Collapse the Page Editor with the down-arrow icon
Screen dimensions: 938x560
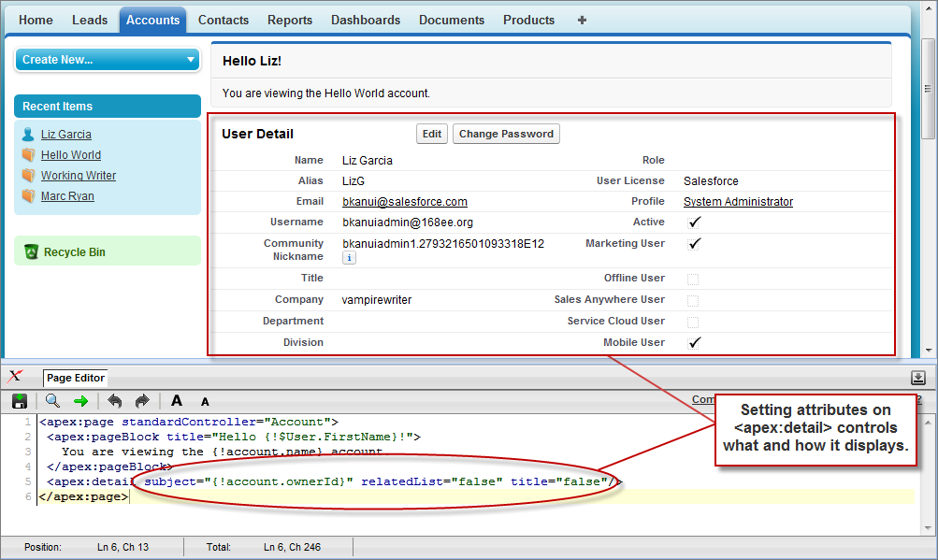point(918,378)
